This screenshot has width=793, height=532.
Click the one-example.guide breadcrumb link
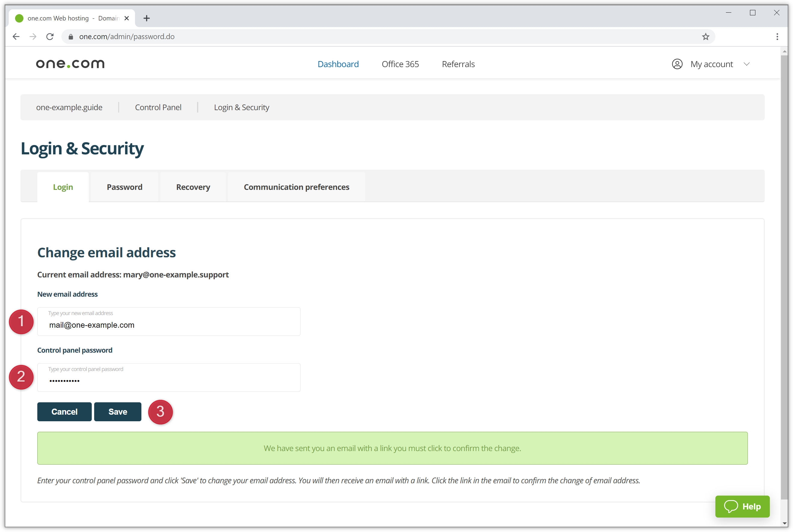pos(69,107)
